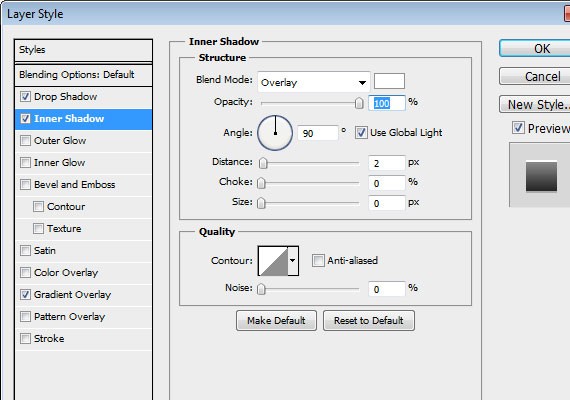Click the New Style button
570x400 pixels.
tap(535, 105)
